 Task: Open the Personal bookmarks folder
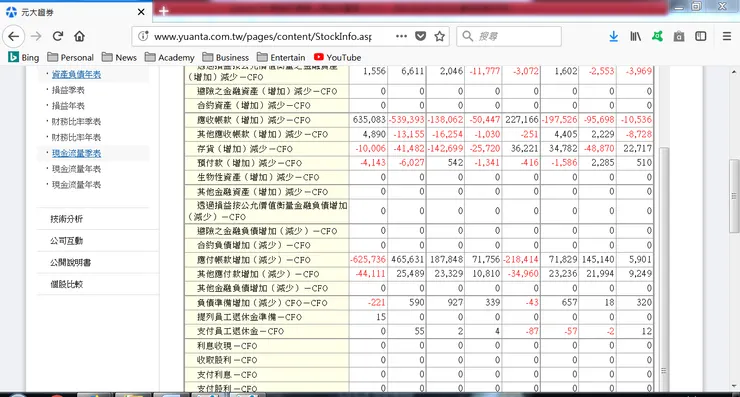click(x=70, y=58)
